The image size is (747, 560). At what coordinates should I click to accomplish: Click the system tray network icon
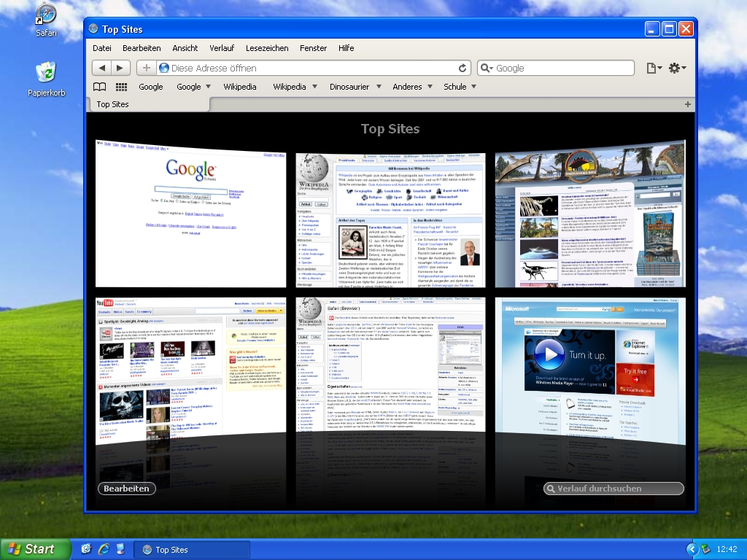coord(705,549)
